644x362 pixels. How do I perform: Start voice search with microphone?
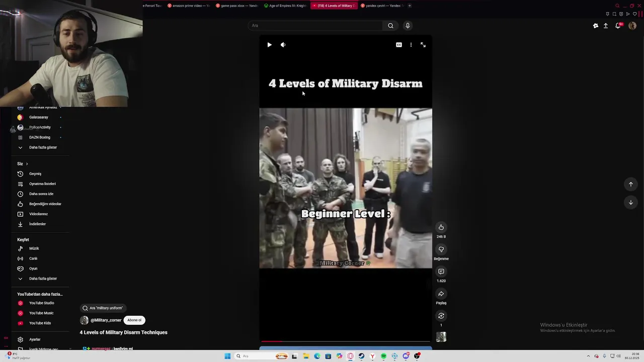tap(408, 26)
